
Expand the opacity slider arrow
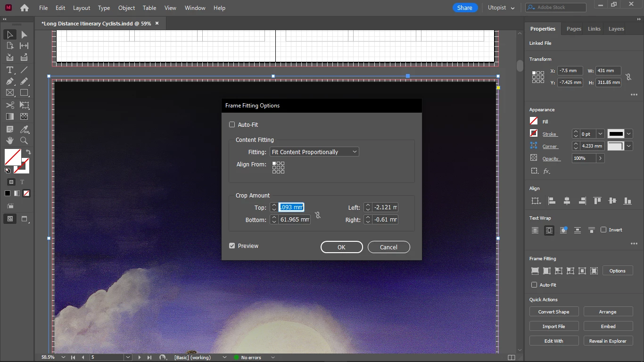[600, 158]
